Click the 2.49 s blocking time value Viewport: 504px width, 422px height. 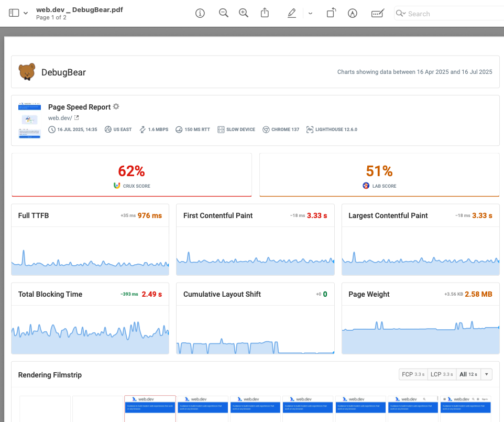coord(152,294)
